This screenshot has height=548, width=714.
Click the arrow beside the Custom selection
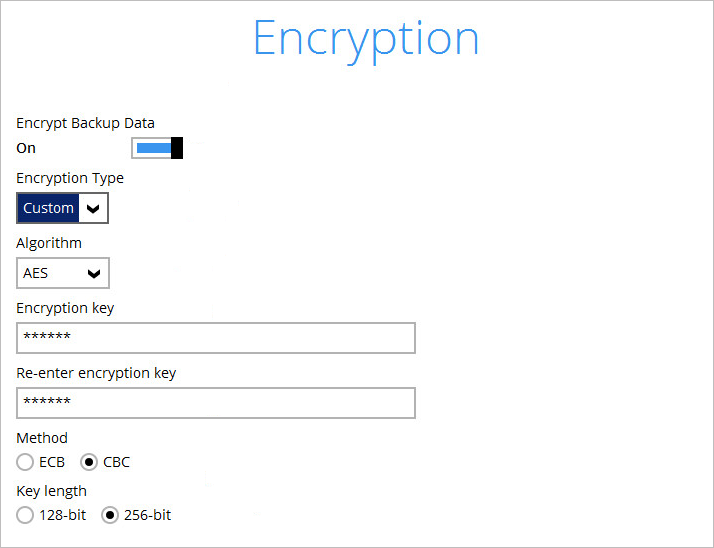point(93,208)
